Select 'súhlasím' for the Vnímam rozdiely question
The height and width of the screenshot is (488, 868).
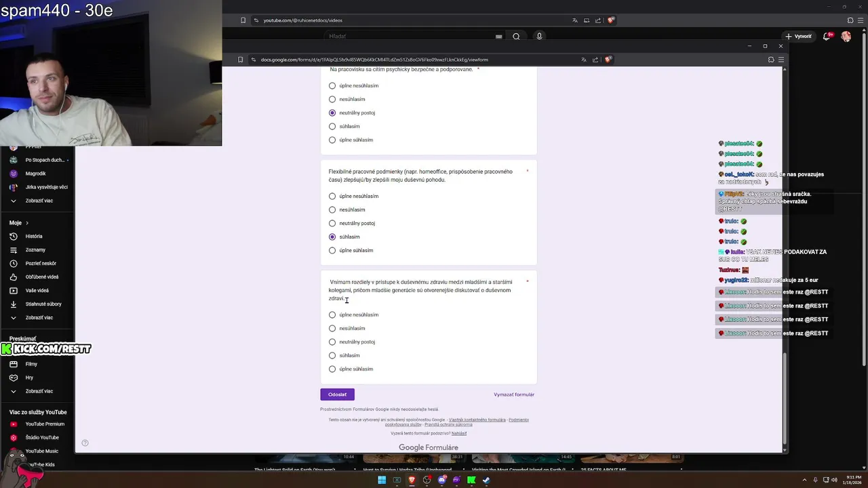pyautogui.click(x=332, y=355)
